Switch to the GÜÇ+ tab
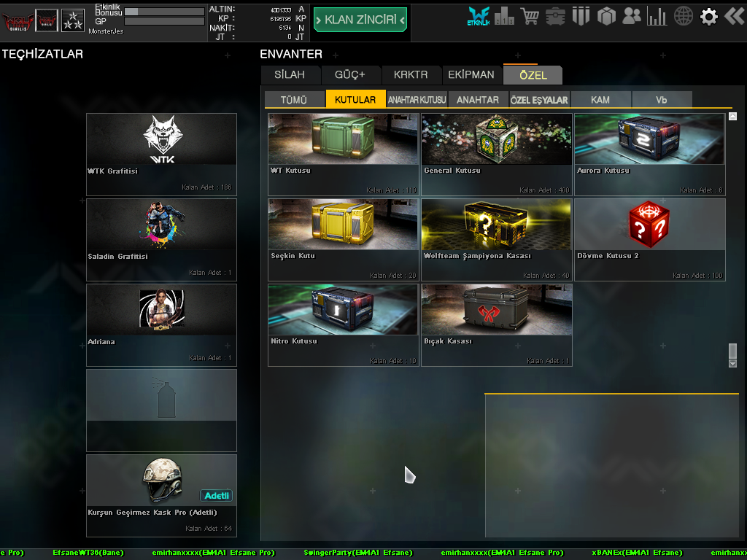Screen dimensions: 747x560 [350, 75]
